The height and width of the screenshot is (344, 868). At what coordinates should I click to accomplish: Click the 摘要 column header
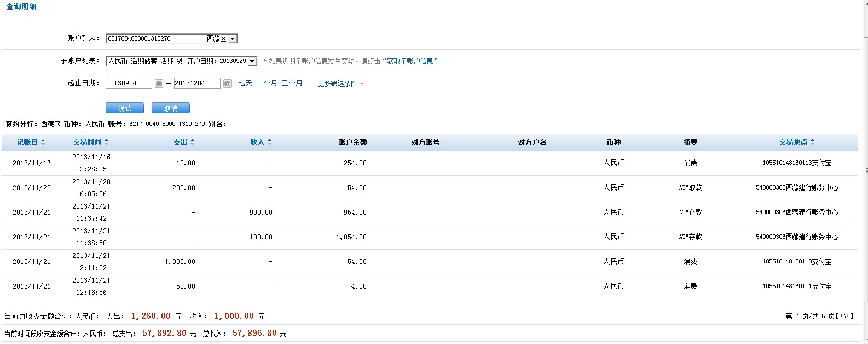(690, 142)
